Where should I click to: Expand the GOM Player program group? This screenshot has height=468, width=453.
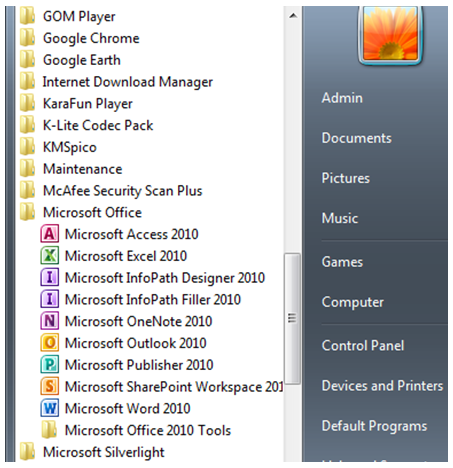(x=67, y=16)
